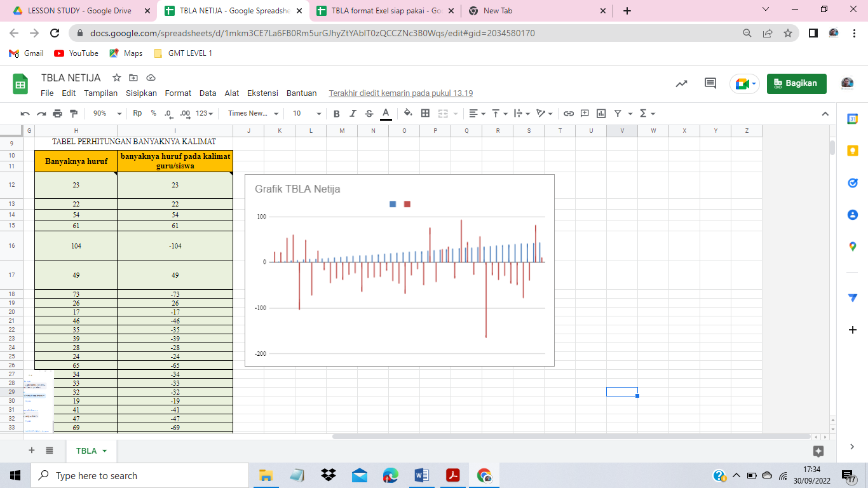Insert a chart using toolbar icon
The height and width of the screenshot is (488, 868).
click(600, 114)
